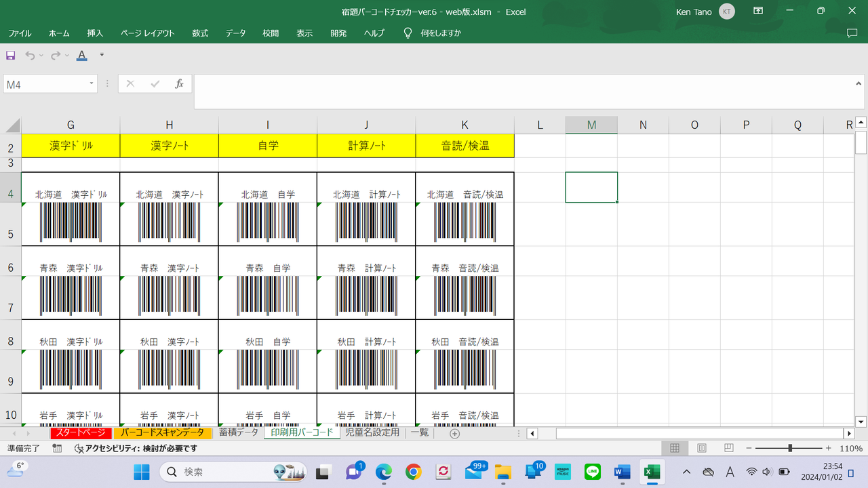
Task: Select column M header
Action: coord(591,125)
